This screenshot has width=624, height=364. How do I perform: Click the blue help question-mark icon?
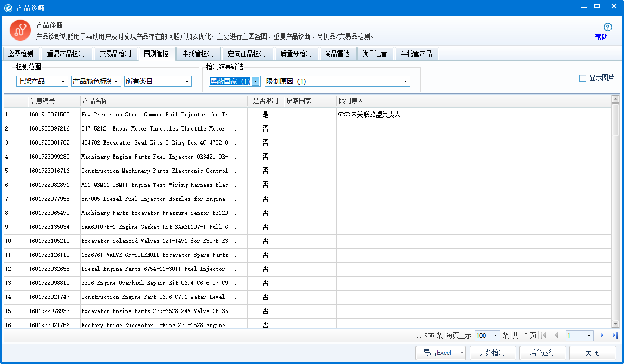(x=607, y=27)
